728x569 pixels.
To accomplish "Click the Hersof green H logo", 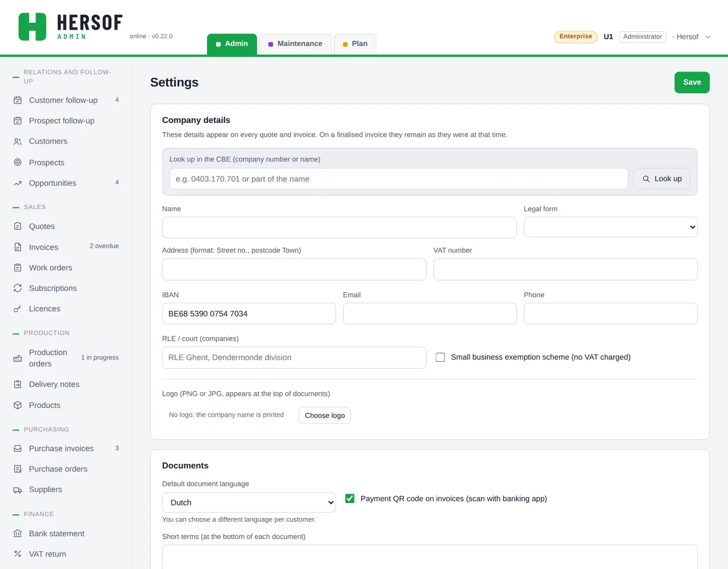I will (x=32, y=27).
